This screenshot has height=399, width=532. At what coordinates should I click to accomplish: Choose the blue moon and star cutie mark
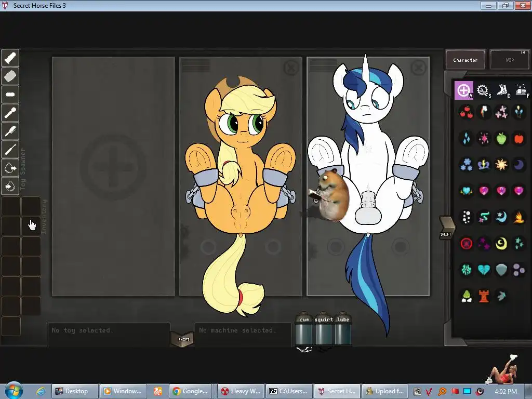pos(501,217)
